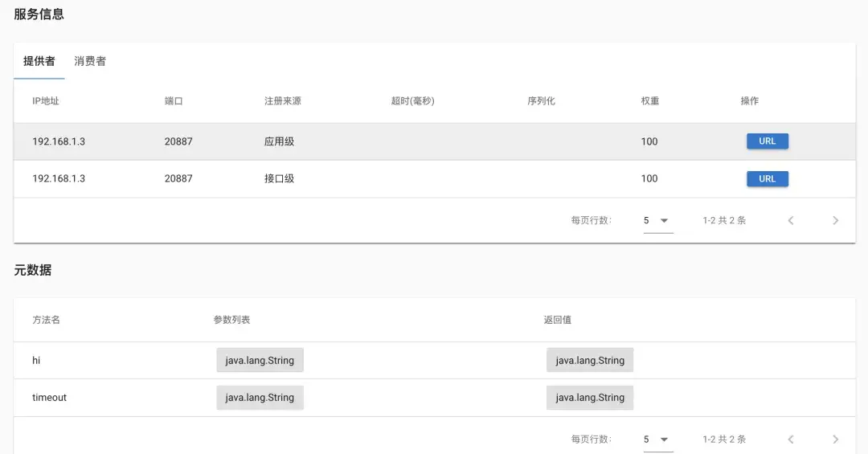868x454 pixels.
Task: Click the timeout method name
Action: (x=49, y=398)
